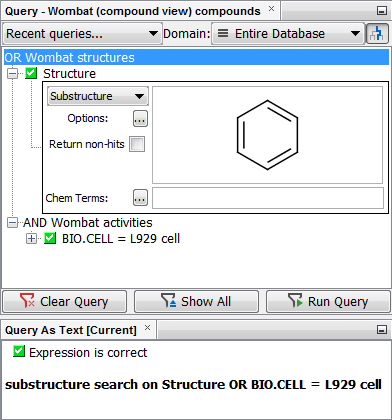The image size is (392, 420).
Task: Enable Return non-hits checkbox
Action: coord(137,144)
